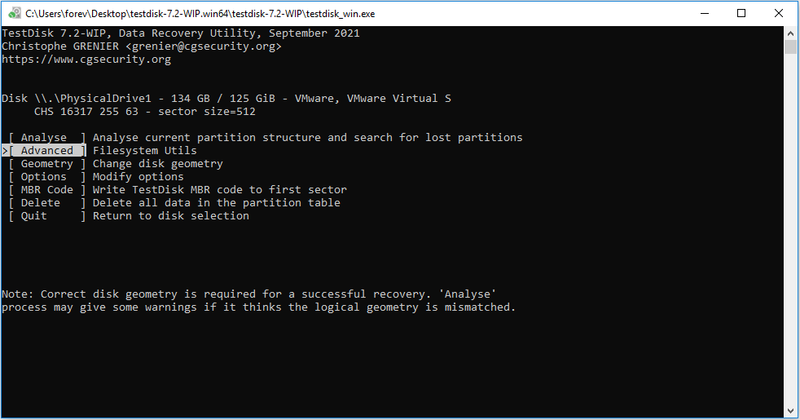Maximize the TestDisk console window

pos(741,13)
